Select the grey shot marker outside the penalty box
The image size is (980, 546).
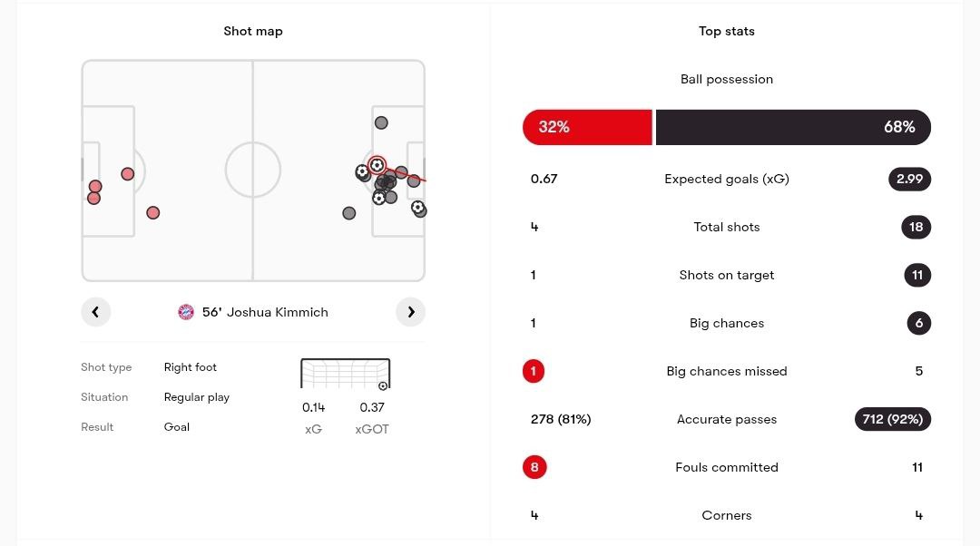[349, 214]
